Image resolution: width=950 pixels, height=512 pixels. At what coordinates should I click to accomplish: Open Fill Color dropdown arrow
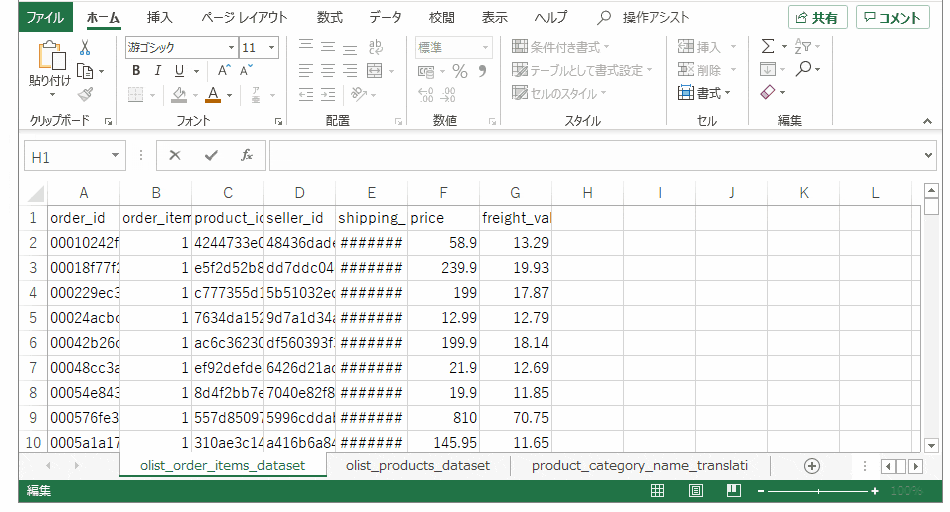[x=195, y=95]
